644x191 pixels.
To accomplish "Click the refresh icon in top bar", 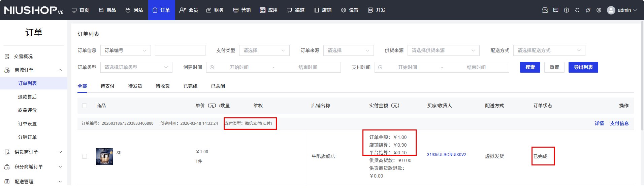I will [x=577, y=10].
